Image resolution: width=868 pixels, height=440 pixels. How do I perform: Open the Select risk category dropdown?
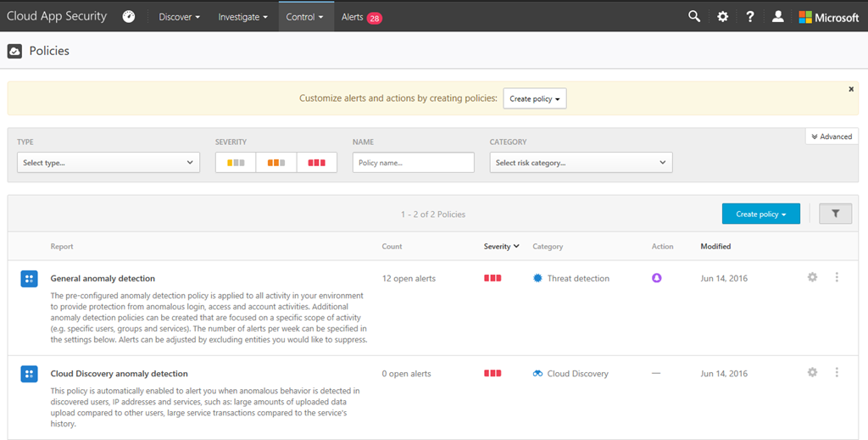click(581, 163)
